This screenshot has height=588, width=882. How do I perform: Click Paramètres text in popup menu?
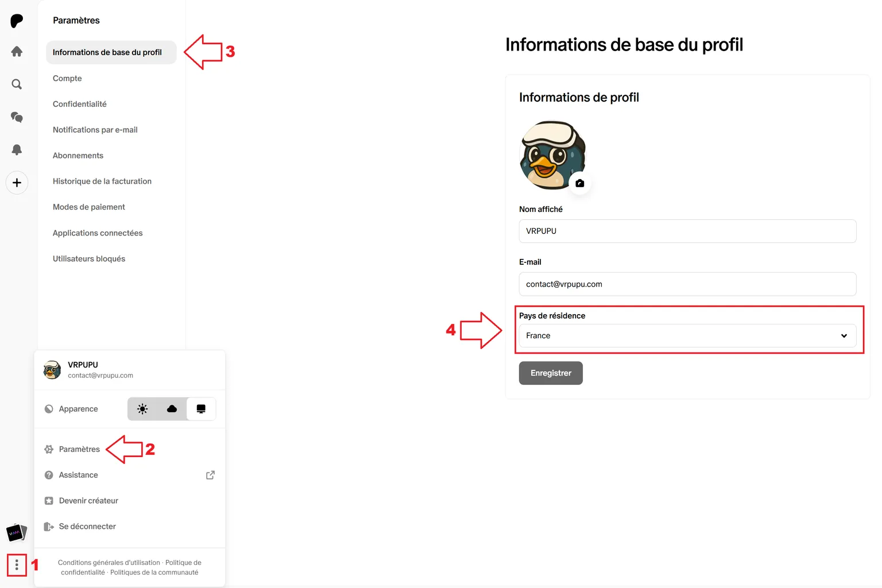pyautogui.click(x=79, y=449)
